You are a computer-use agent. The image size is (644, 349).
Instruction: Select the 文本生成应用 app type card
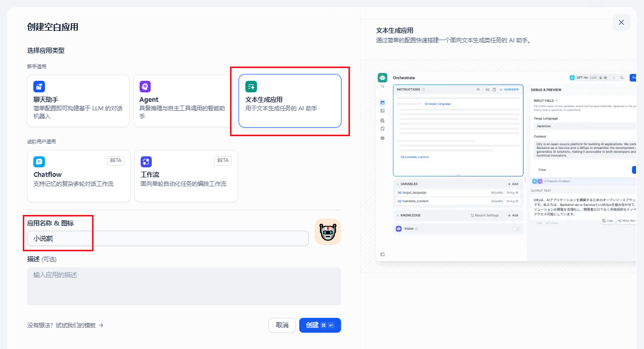pos(290,101)
